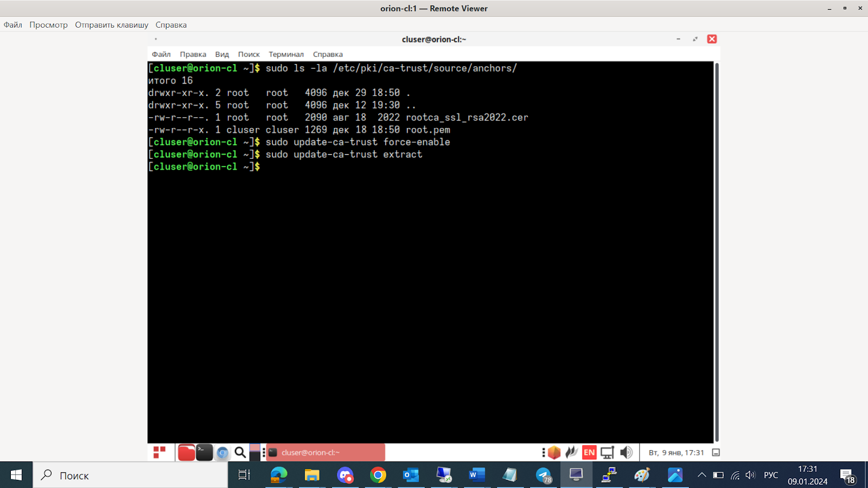Open Outlook from the taskbar
The width and height of the screenshot is (868, 488).
pyautogui.click(x=411, y=475)
